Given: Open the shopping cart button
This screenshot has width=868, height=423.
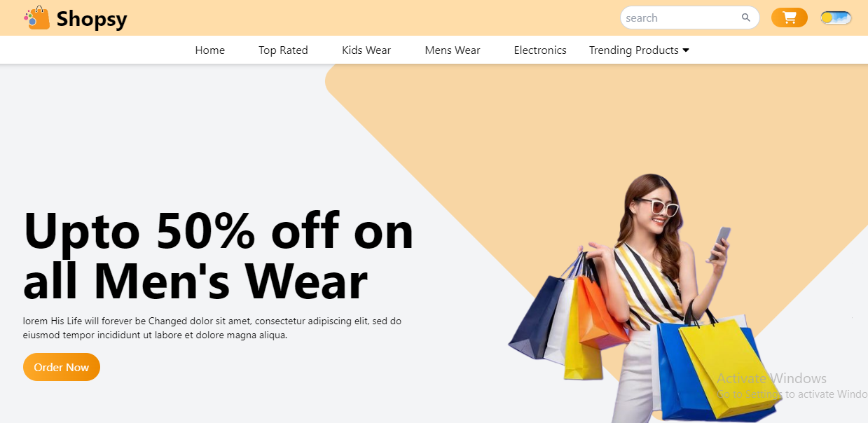Looking at the screenshot, I should pyautogui.click(x=790, y=18).
